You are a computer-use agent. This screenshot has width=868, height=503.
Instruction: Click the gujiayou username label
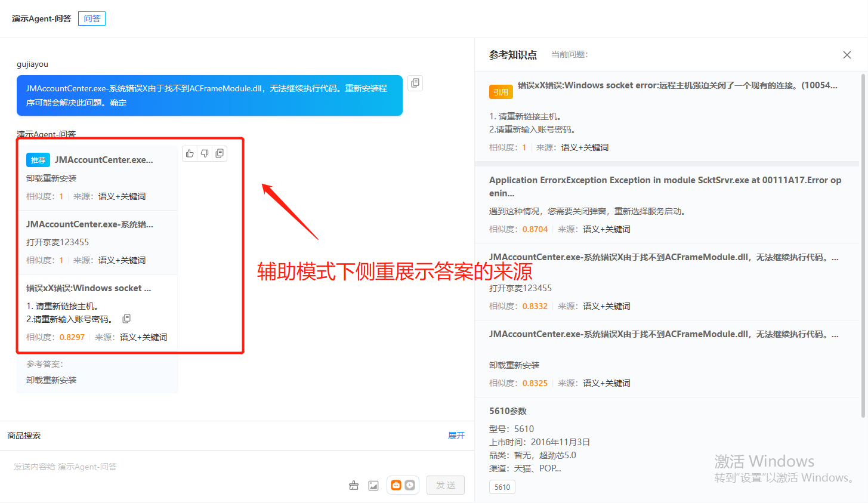click(32, 64)
